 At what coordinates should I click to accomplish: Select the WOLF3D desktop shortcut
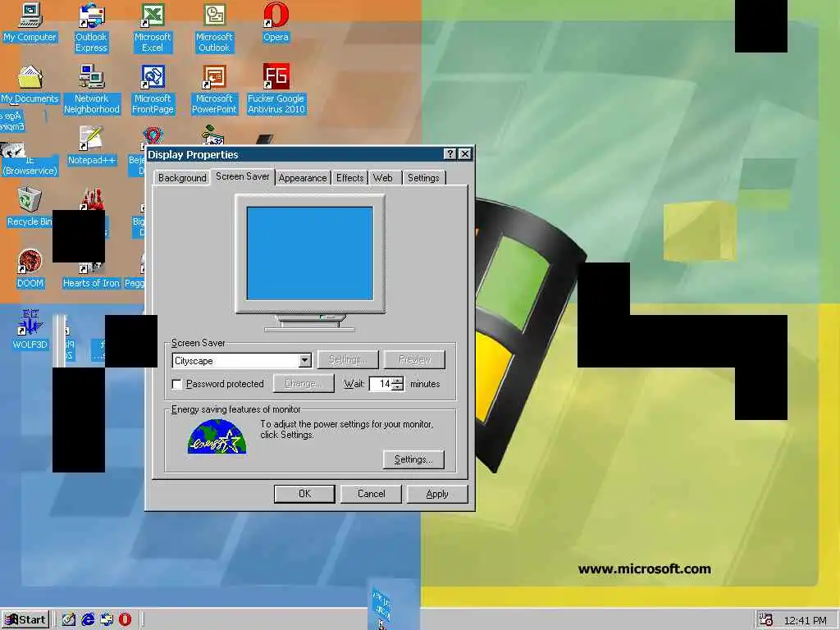[x=30, y=330]
